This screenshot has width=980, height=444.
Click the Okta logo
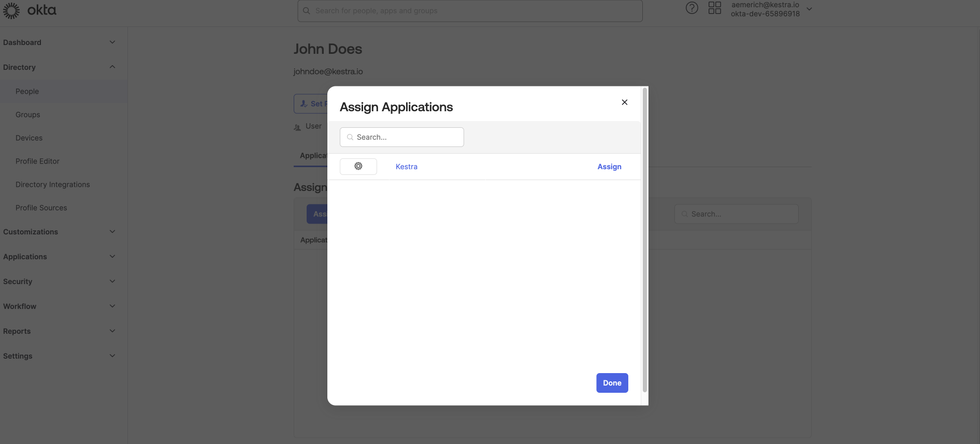[30, 10]
